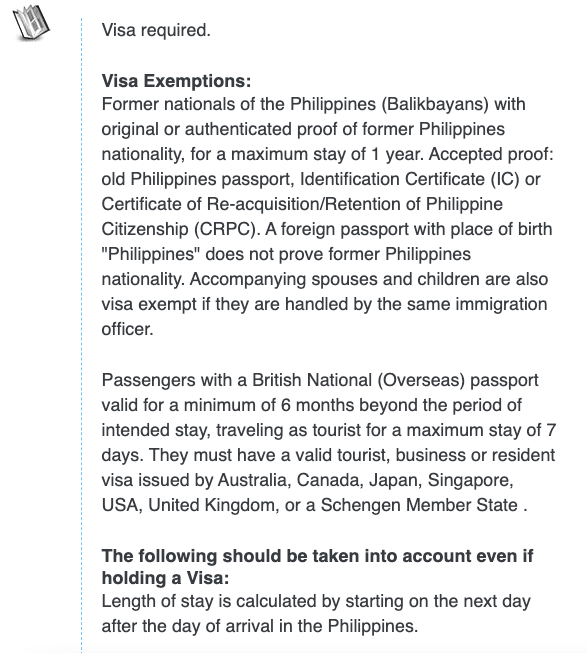Click the quoted "Philippines" word
Image resolution: width=587 pixels, height=653 pixels.
(151, 254)
